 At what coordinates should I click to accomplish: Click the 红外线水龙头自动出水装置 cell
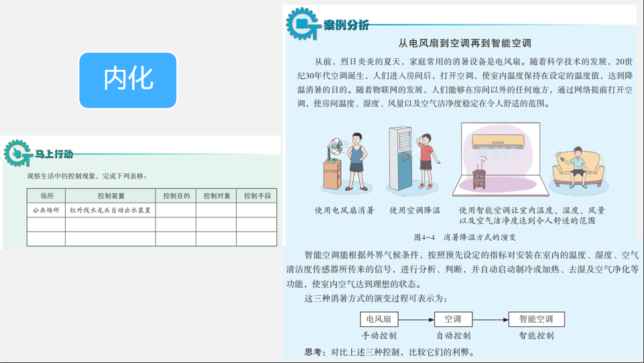111,210
